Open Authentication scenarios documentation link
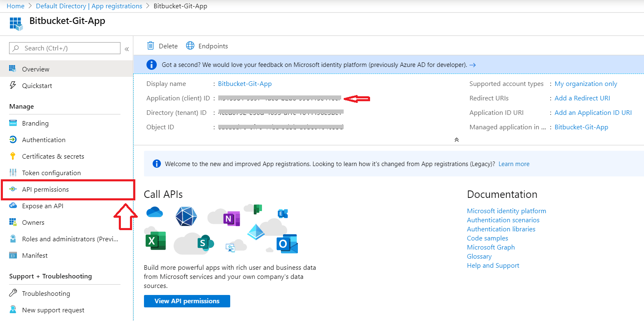The image size is (644, 321). (503, 220)
